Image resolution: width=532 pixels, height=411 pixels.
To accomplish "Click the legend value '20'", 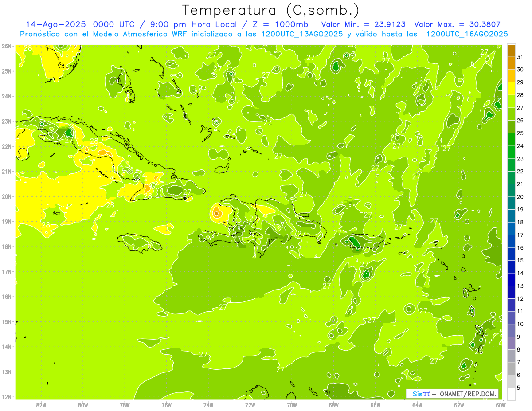I will click(520, 197).
